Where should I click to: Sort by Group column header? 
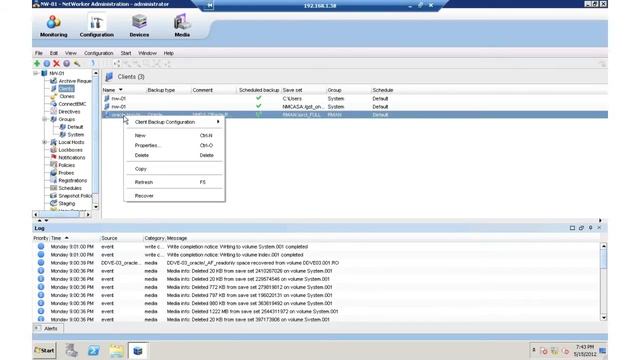pyautogui.click(x=348, y=90)
